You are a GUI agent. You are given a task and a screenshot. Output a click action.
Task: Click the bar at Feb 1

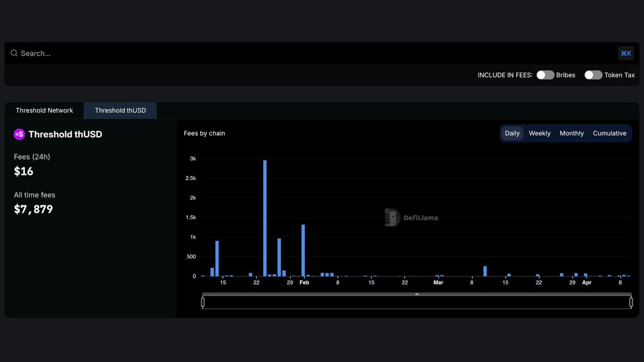[303, 250]
